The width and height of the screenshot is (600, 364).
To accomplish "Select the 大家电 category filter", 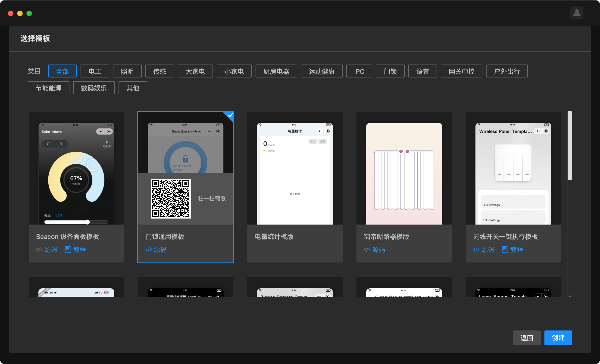I will [195, 71].
